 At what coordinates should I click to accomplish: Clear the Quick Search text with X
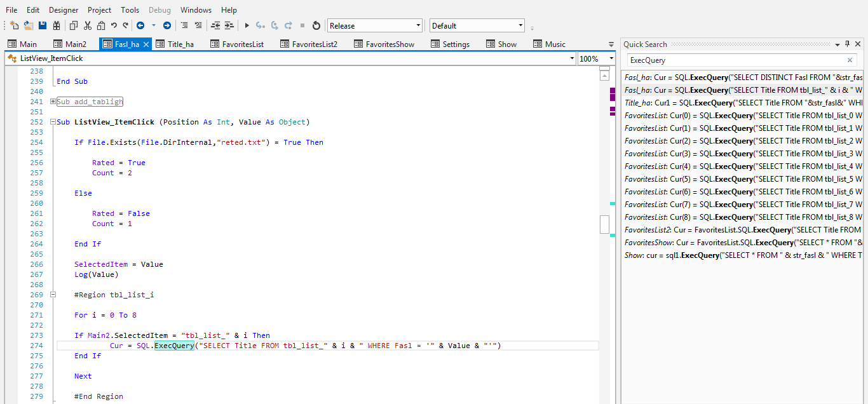tap(850, 60)
